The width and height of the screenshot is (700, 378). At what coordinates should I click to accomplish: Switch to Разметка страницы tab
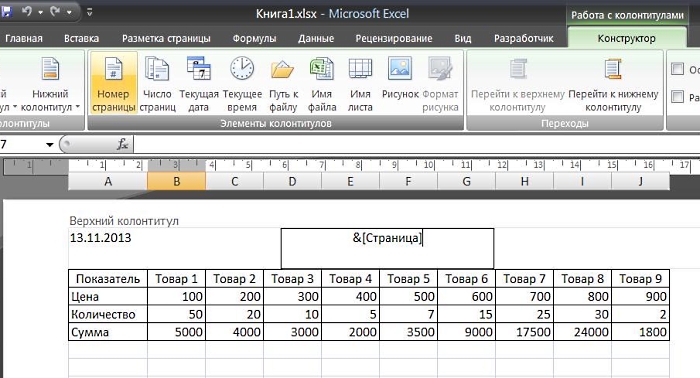(x=166, y=38)
